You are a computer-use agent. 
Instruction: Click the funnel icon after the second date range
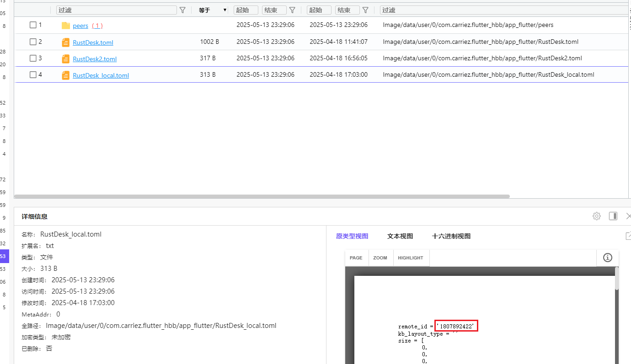[365, 10]
